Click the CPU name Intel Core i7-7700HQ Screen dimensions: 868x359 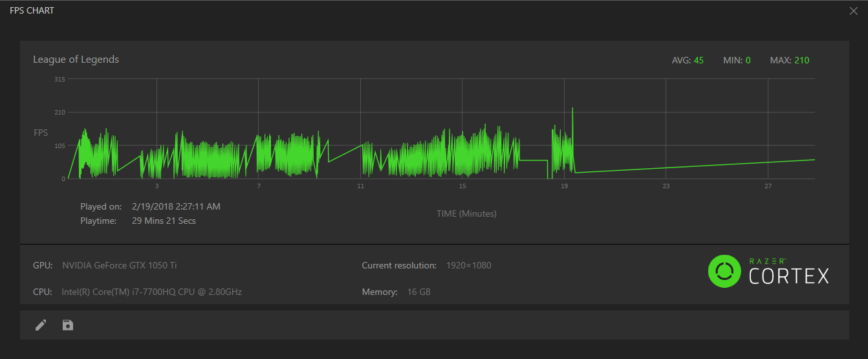[152, 292]
